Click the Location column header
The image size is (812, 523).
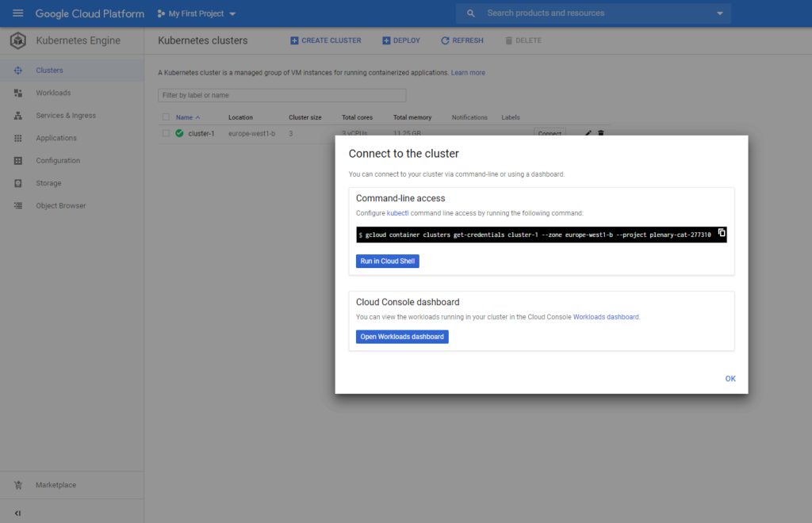point(241,117)
